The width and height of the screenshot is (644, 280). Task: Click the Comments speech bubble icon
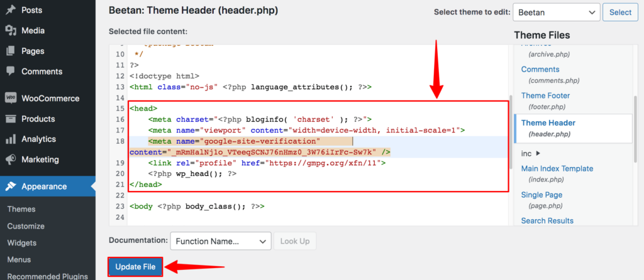coord(11,72)
